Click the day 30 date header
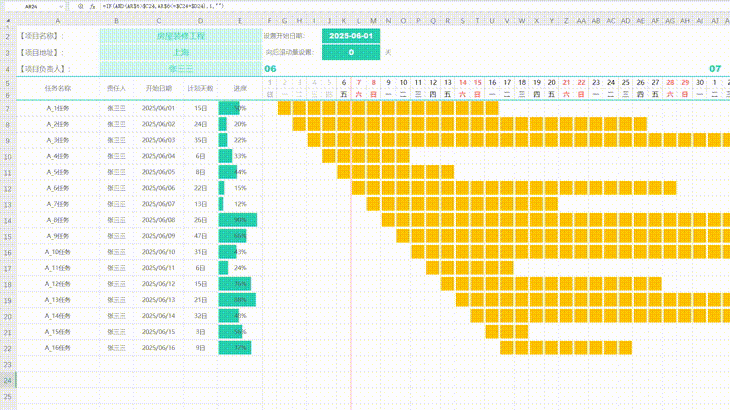The height and width of the screenshot is (410, 730). click(700, 82)
